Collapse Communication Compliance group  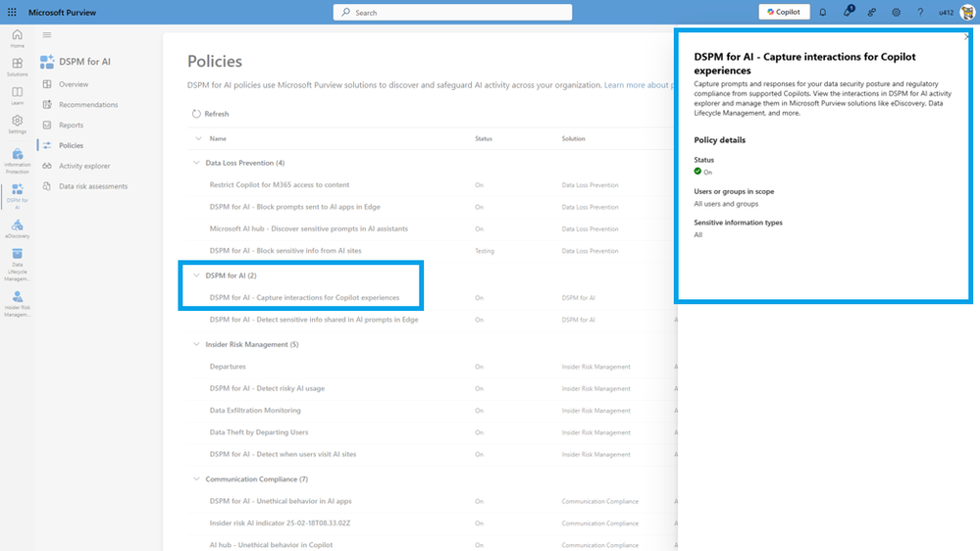pyautogui.click(x=196, y=479)
